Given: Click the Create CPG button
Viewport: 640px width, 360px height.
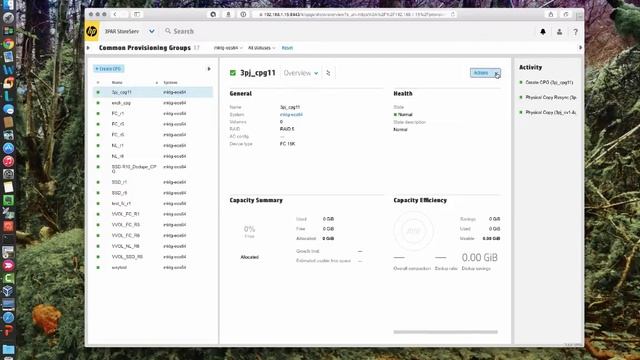Looking at the screenshot, I should point(109,69).
